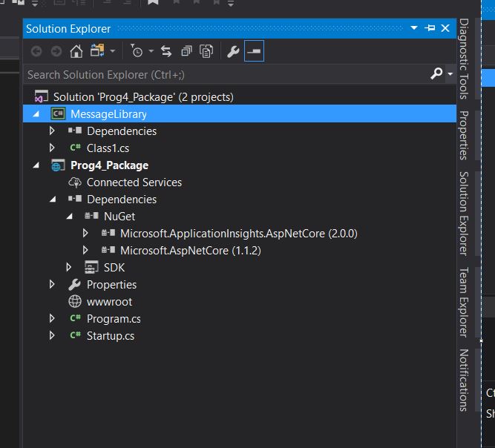Viewport: 495px width, 448px height.
Task: Click the Home icon in Solution Explorer toolbar
Action: 76,51
